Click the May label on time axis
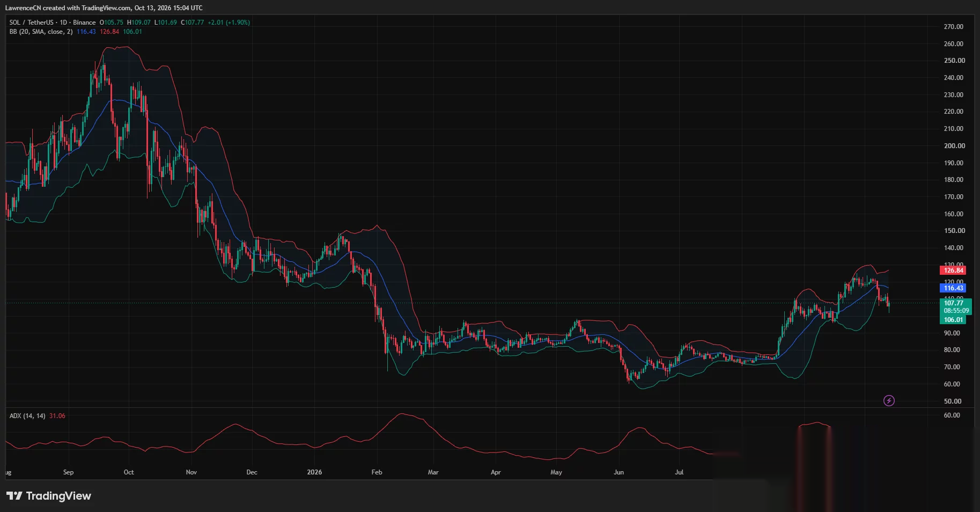The image size is (980, 512). click(556, 472)
